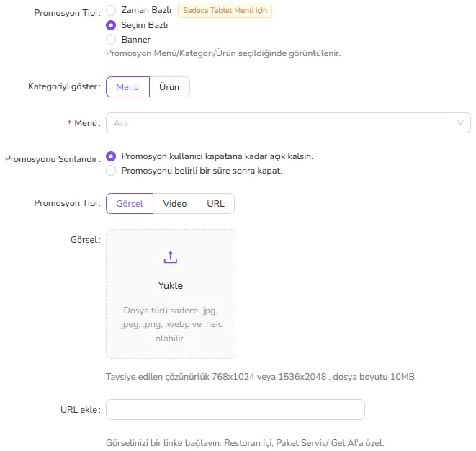Click the Menü search combo box
The image size is (476, 451).
(x=288, y=122)
